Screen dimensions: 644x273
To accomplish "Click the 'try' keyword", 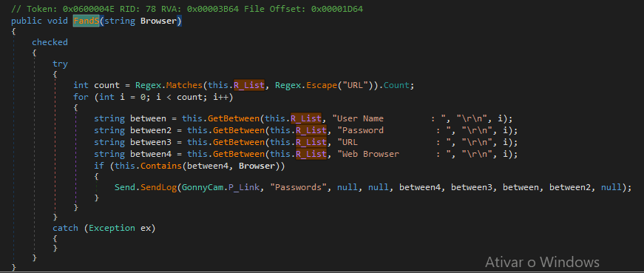I will tap(61, 64).
